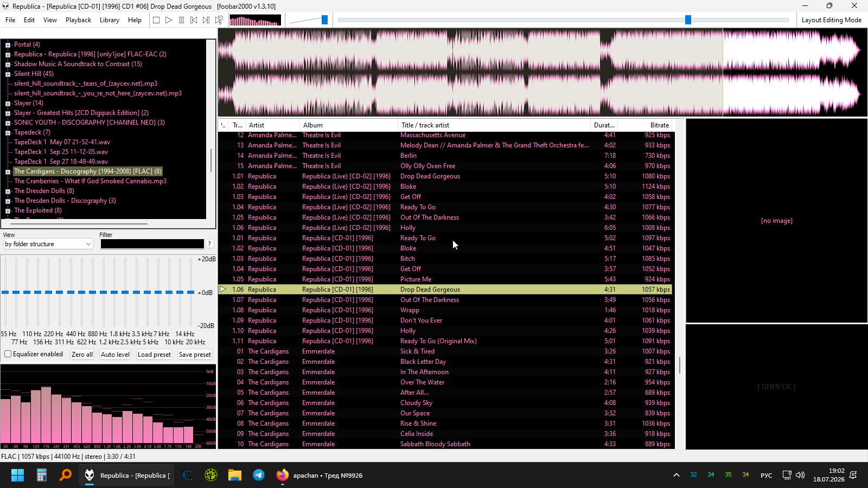Screen dimensions: 868x488
Task: Click the Bitrate column header
Action: 645,125
